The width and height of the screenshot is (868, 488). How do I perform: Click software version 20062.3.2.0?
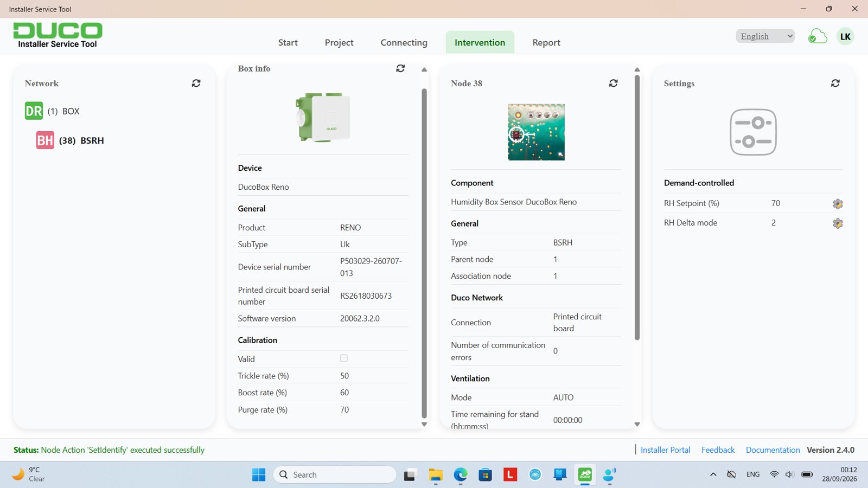(360, 318)
